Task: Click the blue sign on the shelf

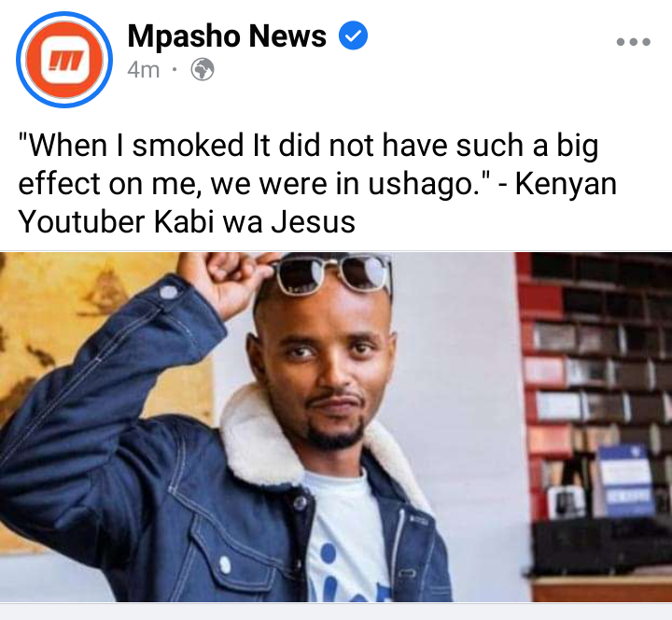Action: coord(624,480)
